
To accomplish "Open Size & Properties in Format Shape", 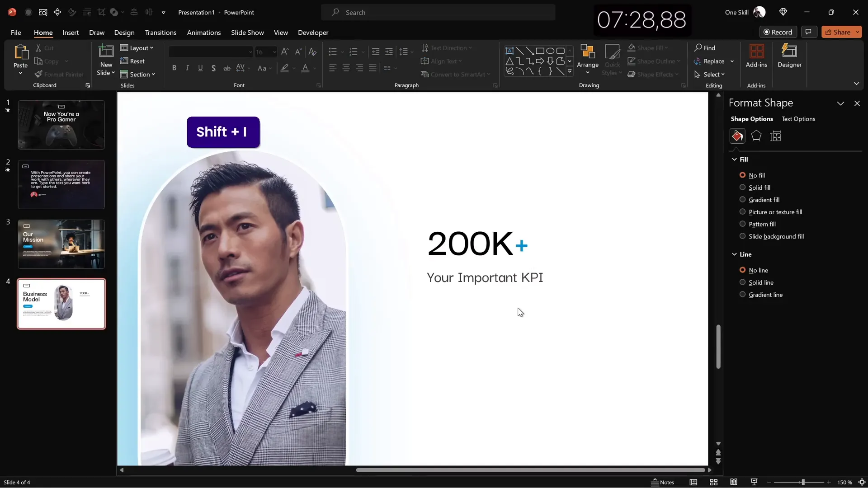I will [776, 136].
